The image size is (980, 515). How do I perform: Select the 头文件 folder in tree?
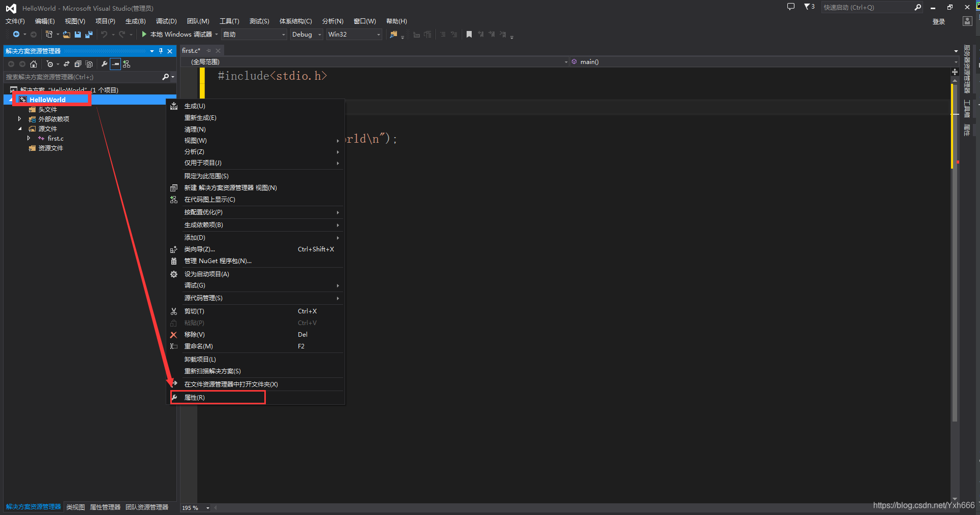[x=48, y=110]
